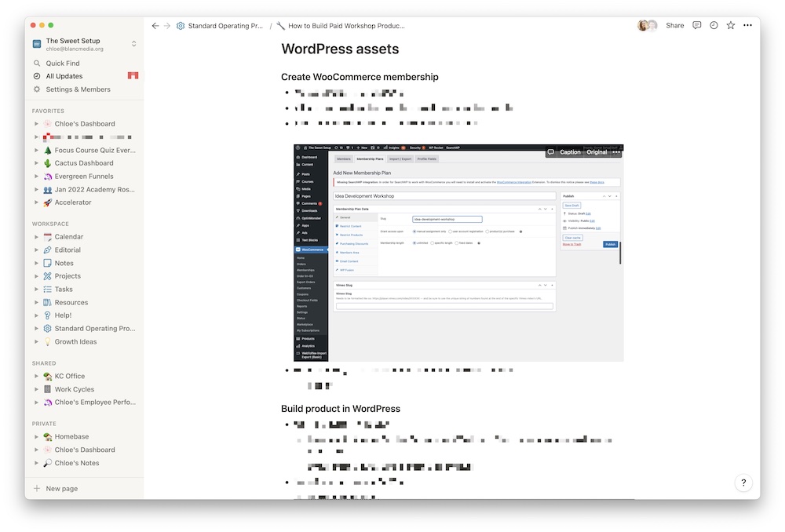Click the checklist icon beside Tasks
The image size is (785, 532).
click(48, 290)
